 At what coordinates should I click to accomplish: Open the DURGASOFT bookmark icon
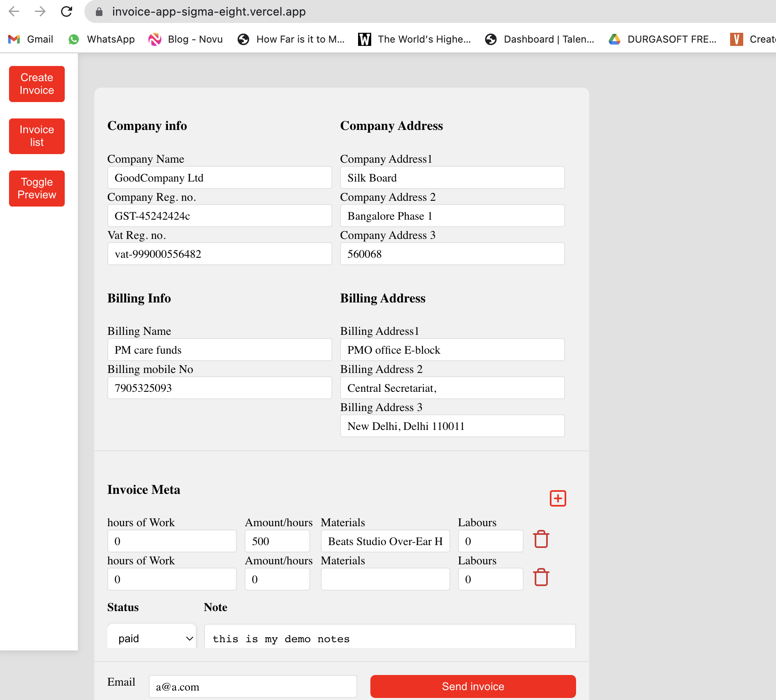pos(615,39)
